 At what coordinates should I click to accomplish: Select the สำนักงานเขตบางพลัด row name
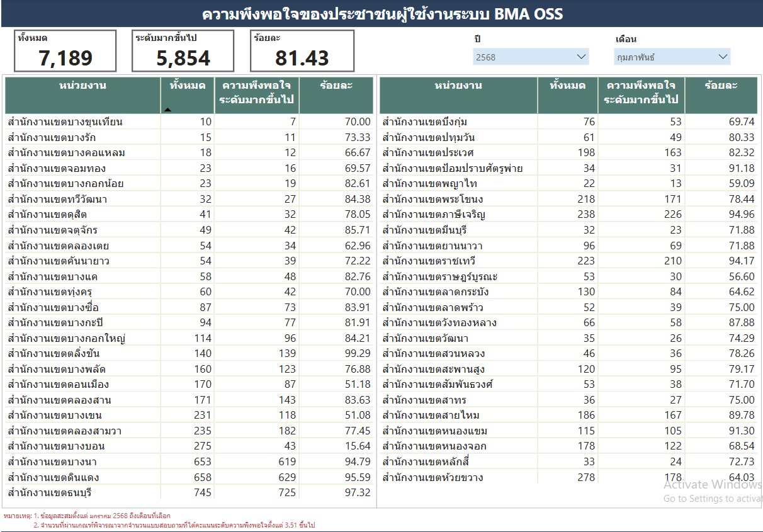pos(57,369)
